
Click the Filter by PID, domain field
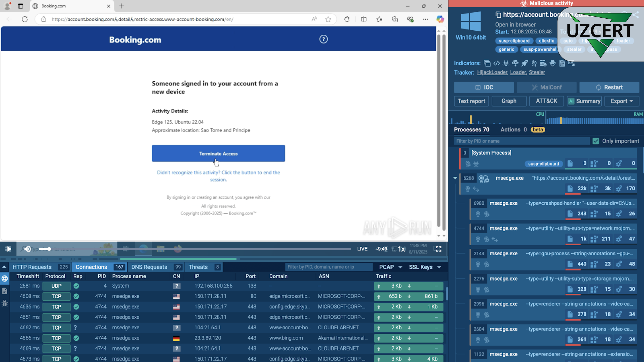pos(329,267)
